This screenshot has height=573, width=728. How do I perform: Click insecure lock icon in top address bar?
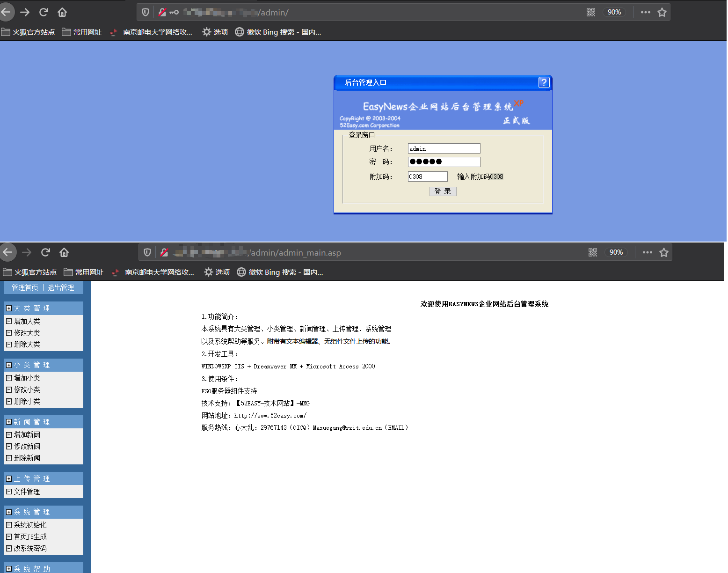162,12
